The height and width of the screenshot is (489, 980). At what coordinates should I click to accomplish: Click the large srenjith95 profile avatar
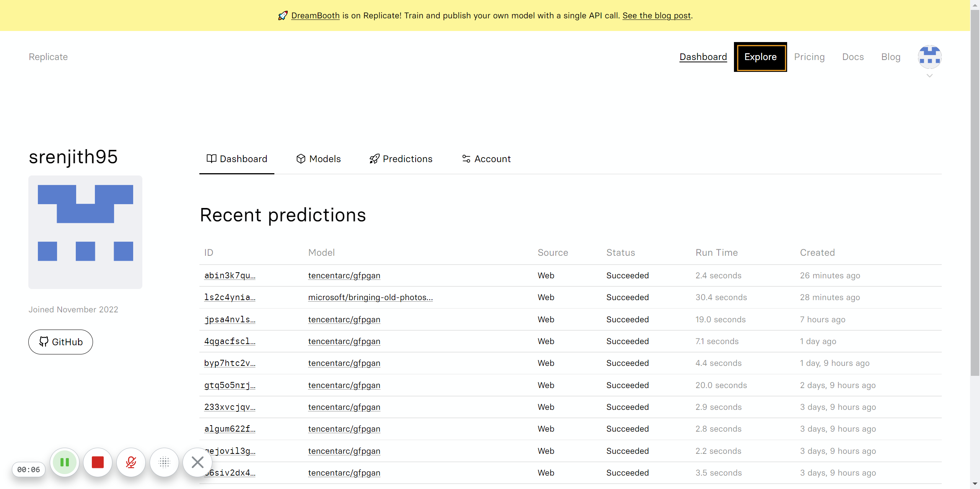[x=85, y=232]
